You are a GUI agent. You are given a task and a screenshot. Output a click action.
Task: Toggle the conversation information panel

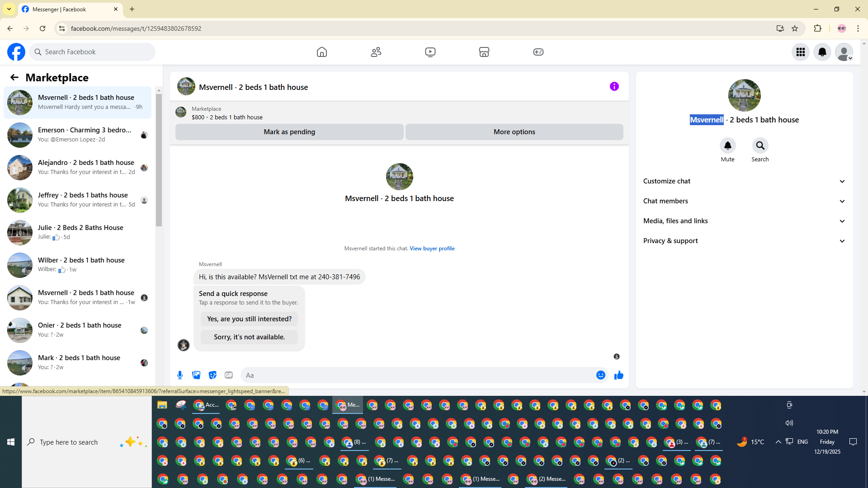[614, 86]
